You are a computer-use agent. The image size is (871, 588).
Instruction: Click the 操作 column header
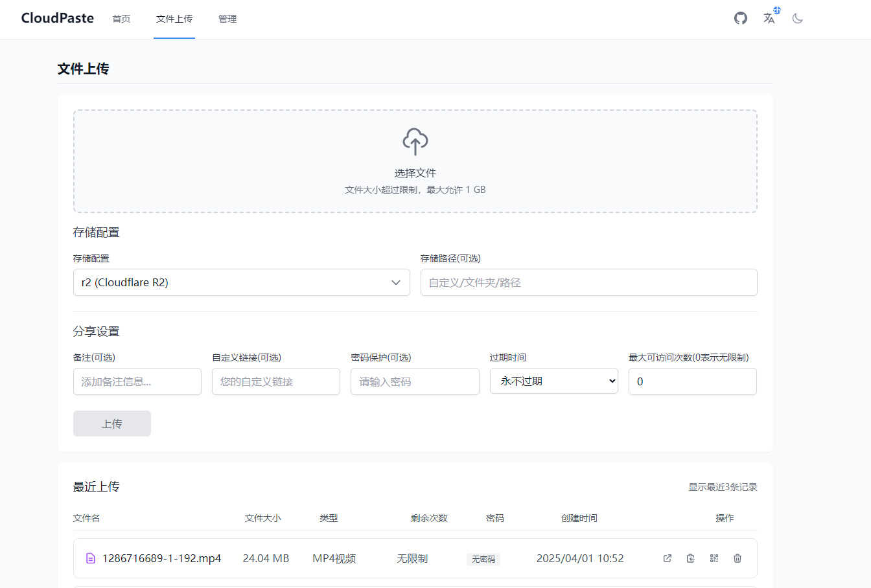725,518
